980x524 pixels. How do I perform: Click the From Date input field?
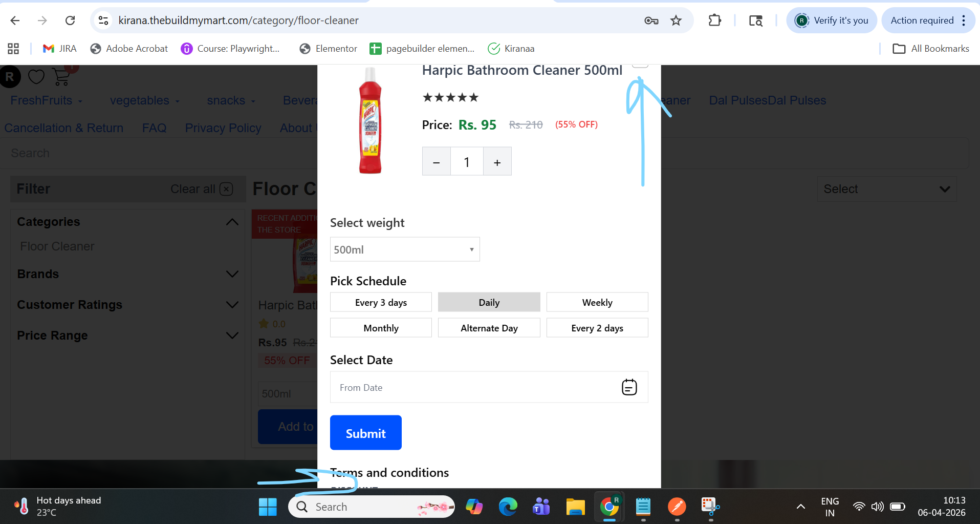(489, 387)
